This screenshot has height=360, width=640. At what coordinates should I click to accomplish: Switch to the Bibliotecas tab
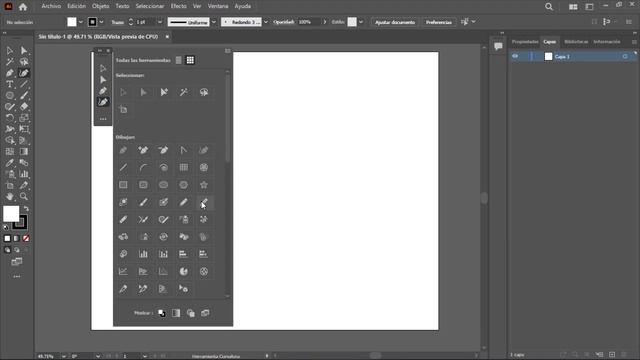pos(576,42)
